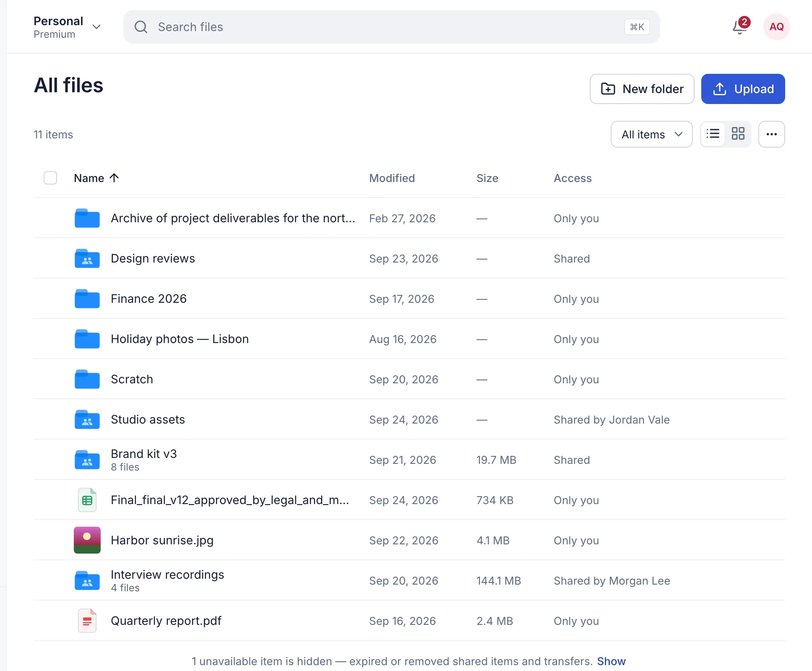
Task: Expand the Personal workspace switcher
Action: [67, 27]
